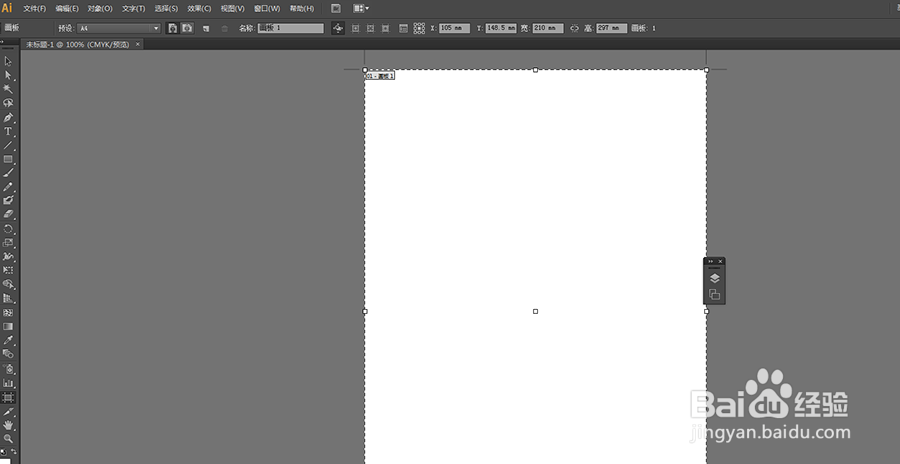Select the Blend tool
This screenshot has width=900, height=464.
tap(8, 354)
